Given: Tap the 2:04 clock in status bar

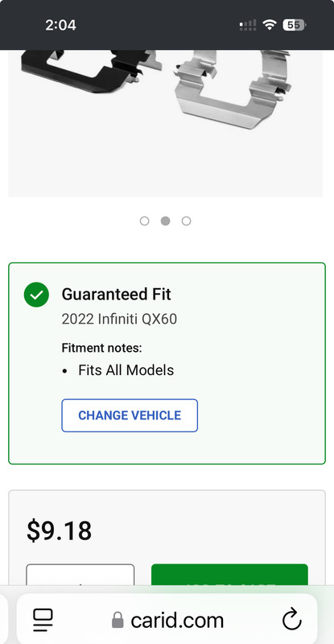Looking at the screenshot, I should tap(60, 25).
